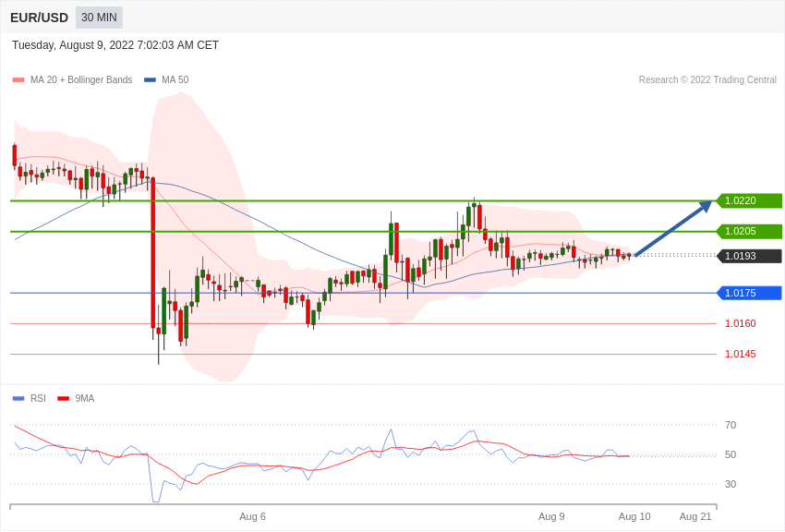Click the RSI 50 level label

click(731, 454)
